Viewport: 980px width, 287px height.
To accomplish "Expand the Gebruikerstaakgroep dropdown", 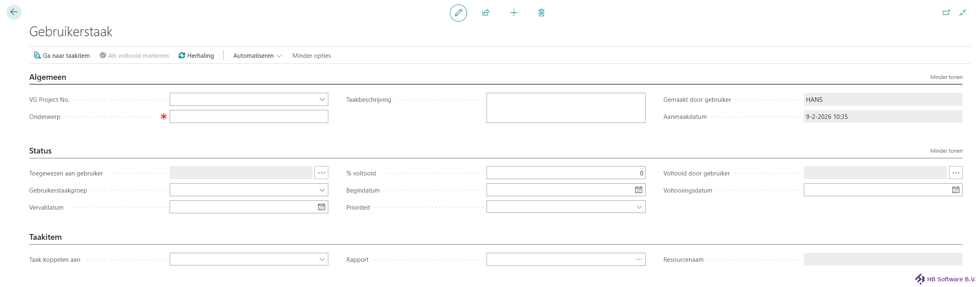I will tap(322, 190).
